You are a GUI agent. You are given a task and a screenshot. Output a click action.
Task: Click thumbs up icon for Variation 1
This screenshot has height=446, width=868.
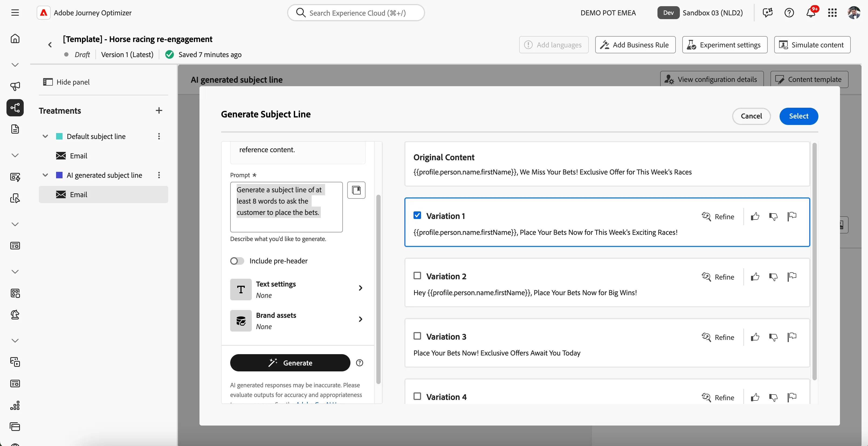tap(755, 217)
